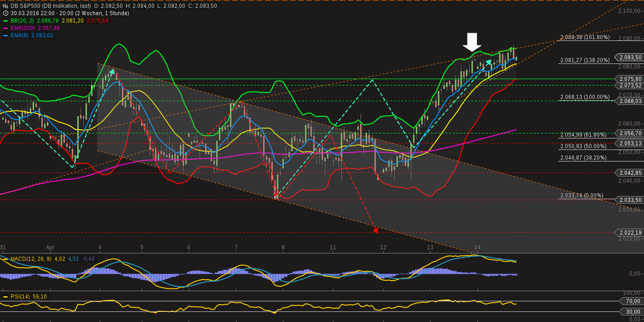
Task: Click the magenta EMA(200) color marker
Action: (x=6, y=28)
